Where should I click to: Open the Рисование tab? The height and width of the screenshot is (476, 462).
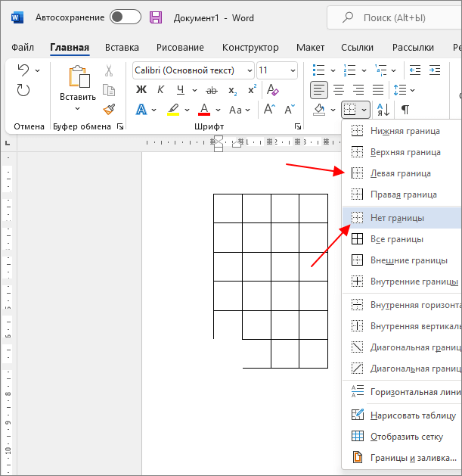click(x=180, y=48)
